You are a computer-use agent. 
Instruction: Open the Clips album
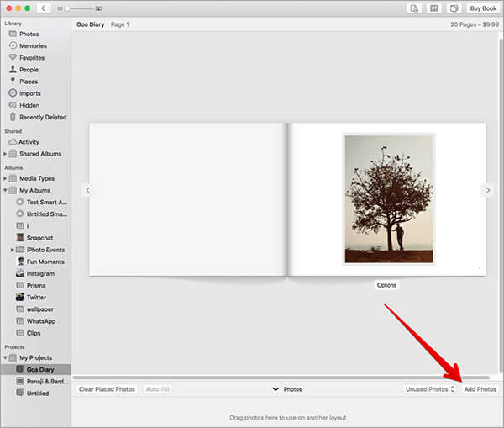click(35, 333)
